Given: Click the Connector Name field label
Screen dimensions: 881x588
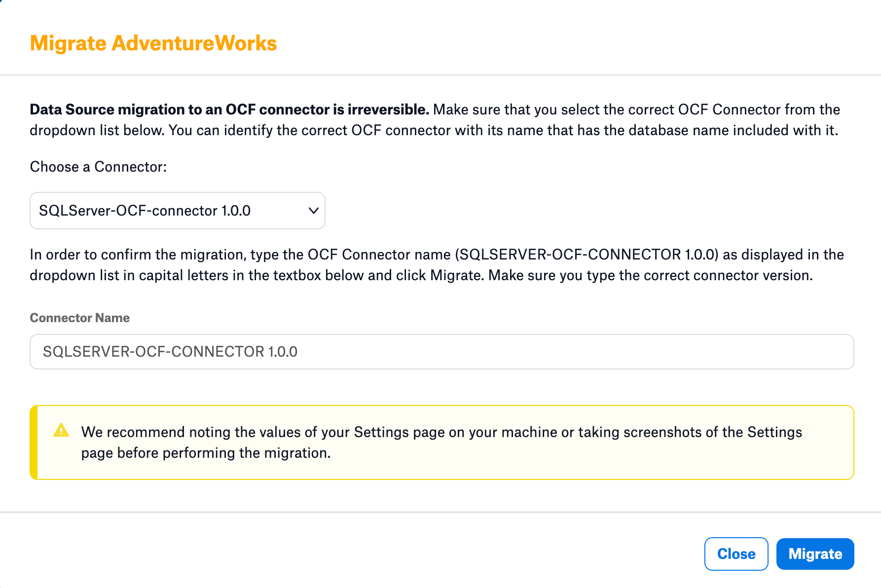Looking at the screenshot, I should coord(80,318).
